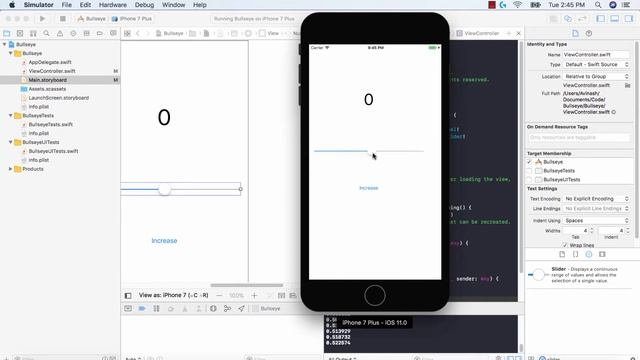Select the Assistant editor (linked rings) icon
The image size is (640, 360).
(568, 19)
